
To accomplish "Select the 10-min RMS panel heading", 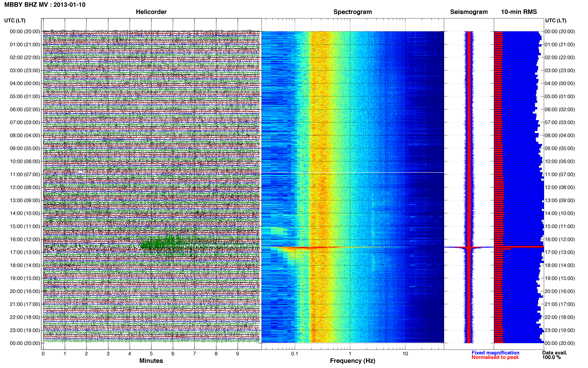I will (x=519, y=12).
